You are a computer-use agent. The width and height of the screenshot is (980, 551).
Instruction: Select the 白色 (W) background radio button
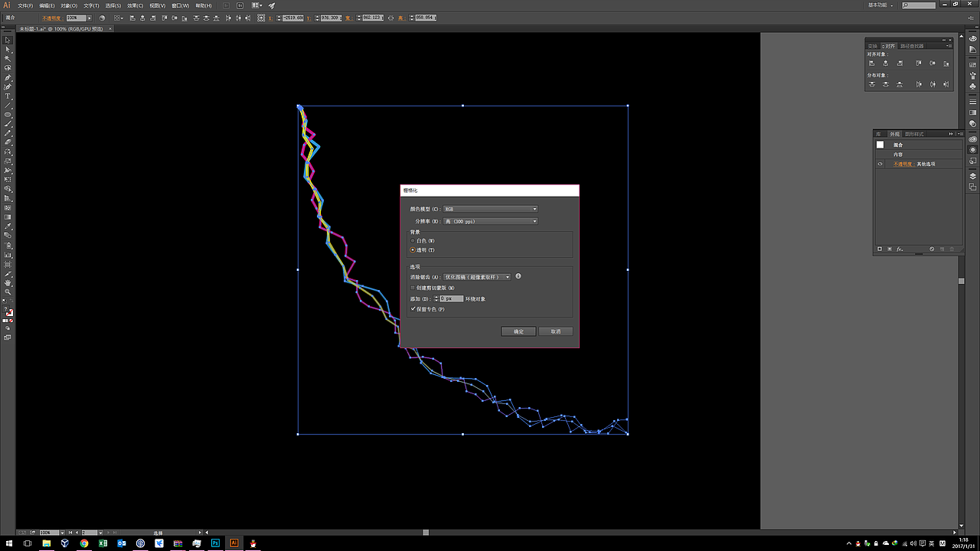point(413,241)
